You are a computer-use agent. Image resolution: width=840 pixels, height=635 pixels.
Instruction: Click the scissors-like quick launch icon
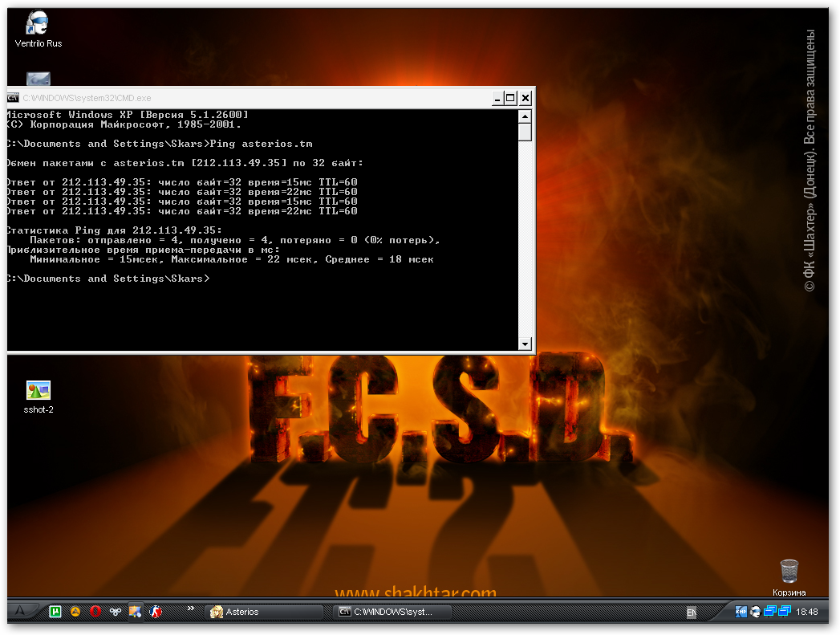point(116,612)
